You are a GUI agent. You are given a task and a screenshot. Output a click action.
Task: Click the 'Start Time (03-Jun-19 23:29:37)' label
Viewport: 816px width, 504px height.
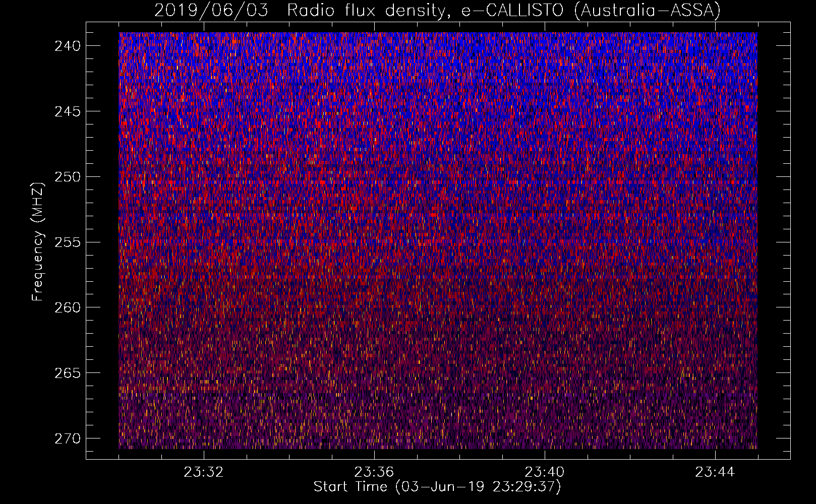coord(437,487)
